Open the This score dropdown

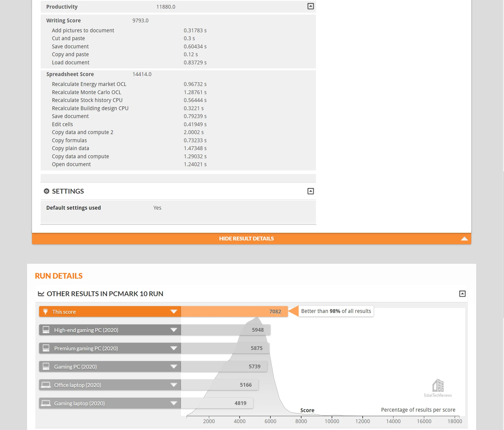click(174, 312)
